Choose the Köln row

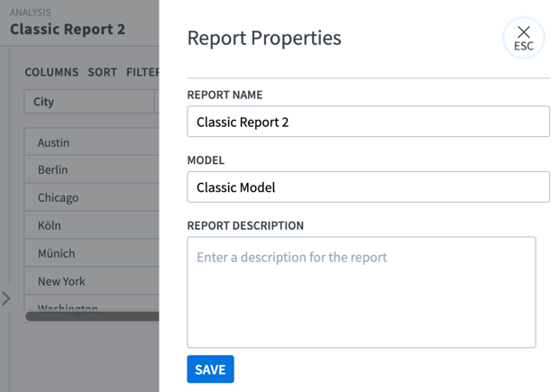[90, 225]
